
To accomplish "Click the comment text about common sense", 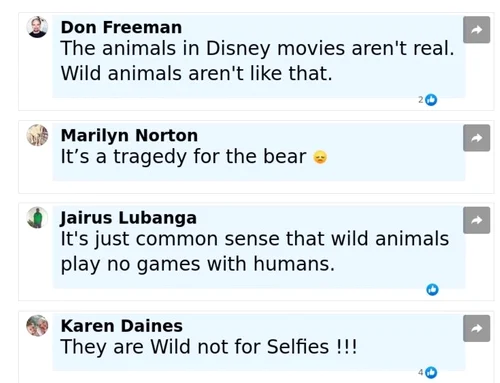I will pos(255,251).
